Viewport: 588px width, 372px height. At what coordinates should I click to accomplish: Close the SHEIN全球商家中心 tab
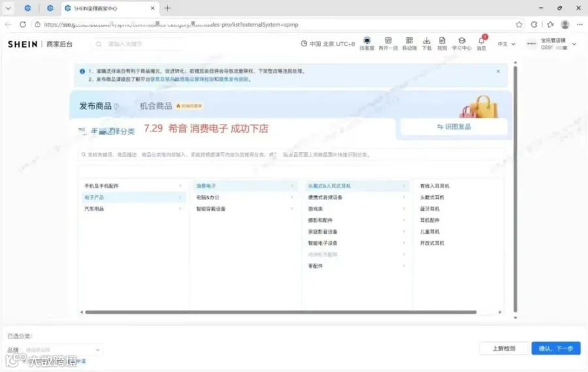tap(153, 8)
